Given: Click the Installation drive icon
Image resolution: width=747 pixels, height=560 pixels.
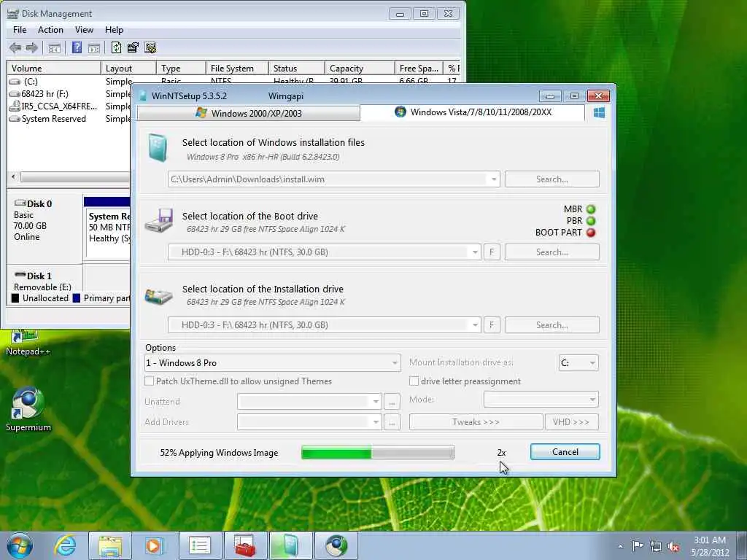Looking at the screenshot, I should click(x=158, y=296).
